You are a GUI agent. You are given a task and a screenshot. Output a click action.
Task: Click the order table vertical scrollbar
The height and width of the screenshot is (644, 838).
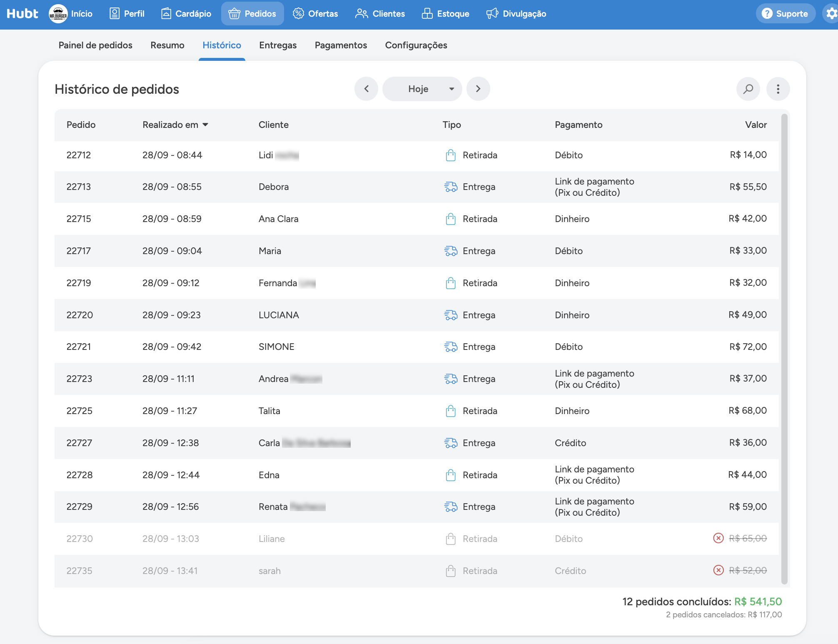pyautogui.click(x=784, y=349)
